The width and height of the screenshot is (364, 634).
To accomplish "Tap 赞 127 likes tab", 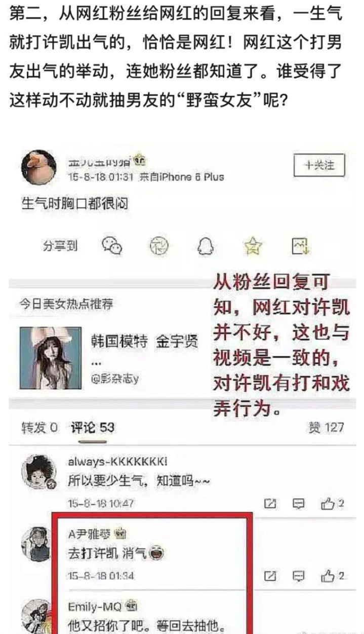I will point(326,427).
